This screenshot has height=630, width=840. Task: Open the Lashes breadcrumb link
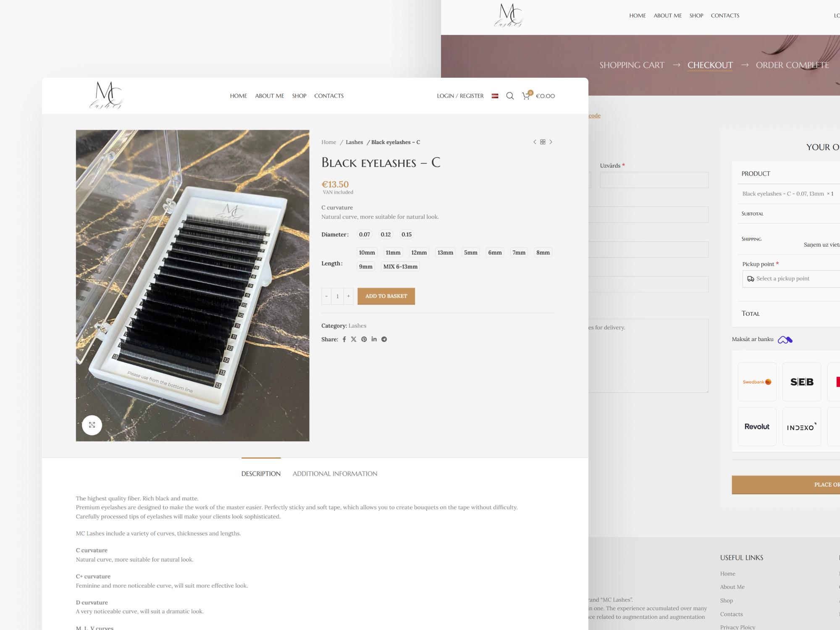(354, 142)
